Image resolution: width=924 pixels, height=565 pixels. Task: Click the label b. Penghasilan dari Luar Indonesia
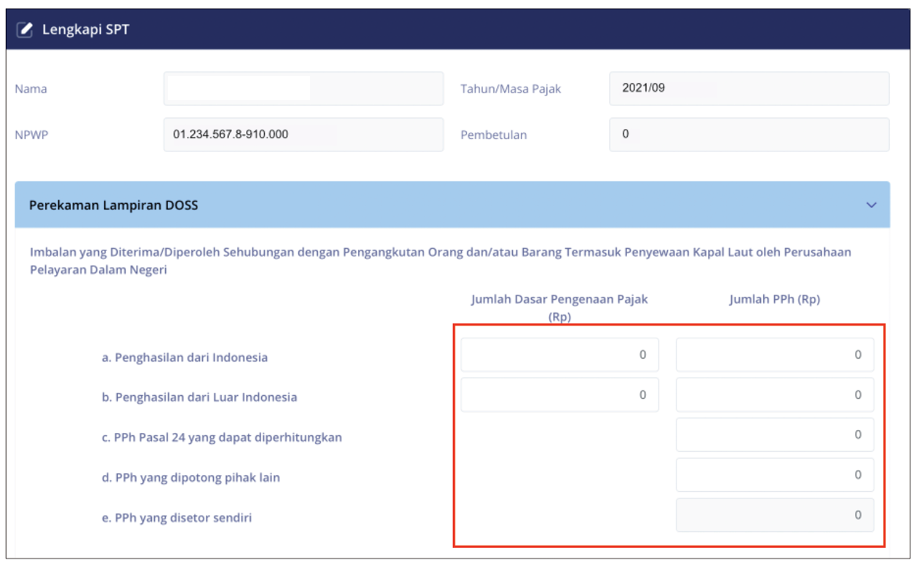(199, 397)
